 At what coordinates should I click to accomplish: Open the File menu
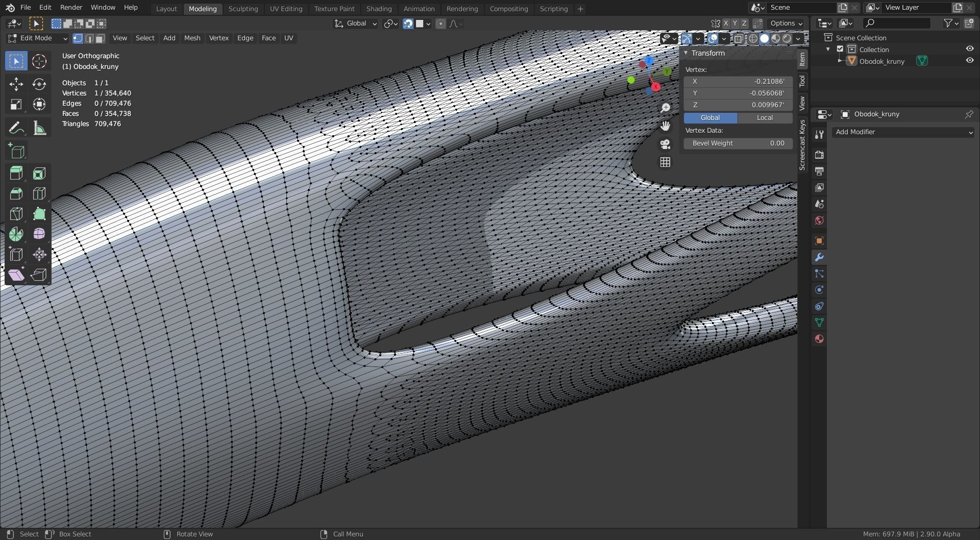coord(26,8)
